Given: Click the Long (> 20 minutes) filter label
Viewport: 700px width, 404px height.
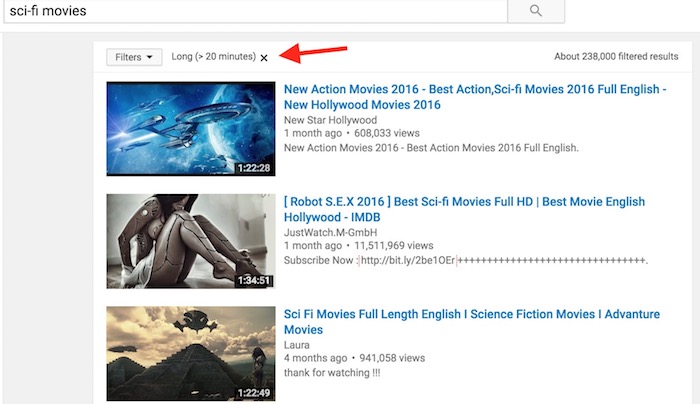Looking at the screenshot, I should pyautogui.click(x=213, y=57).
